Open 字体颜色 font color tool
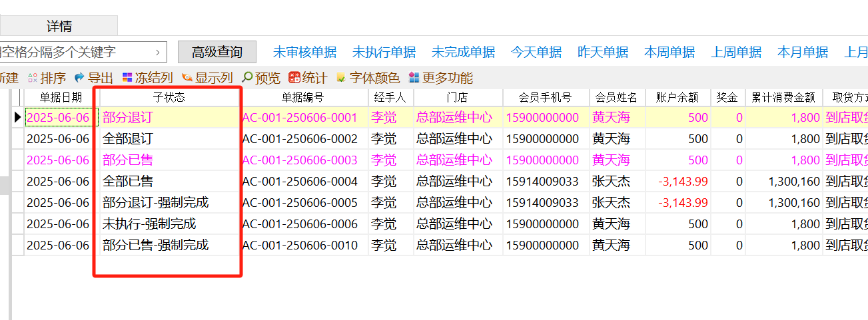 (x=342, y=78)
